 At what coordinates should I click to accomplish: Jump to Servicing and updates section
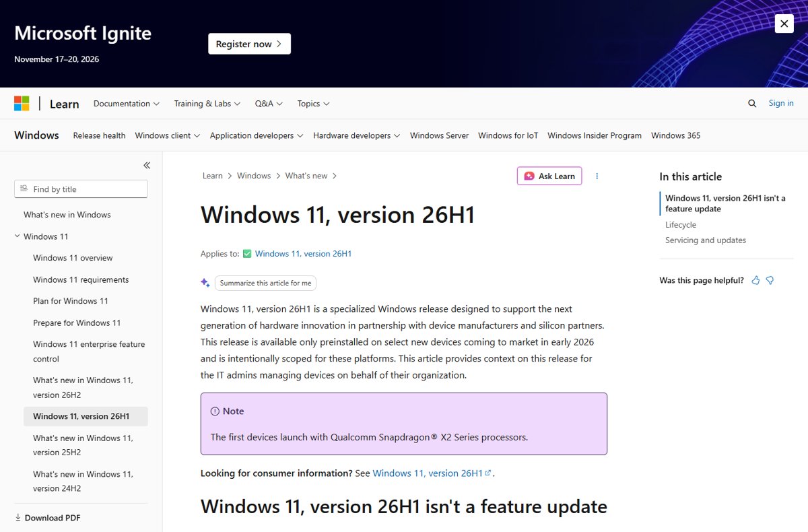pos(706,240)
